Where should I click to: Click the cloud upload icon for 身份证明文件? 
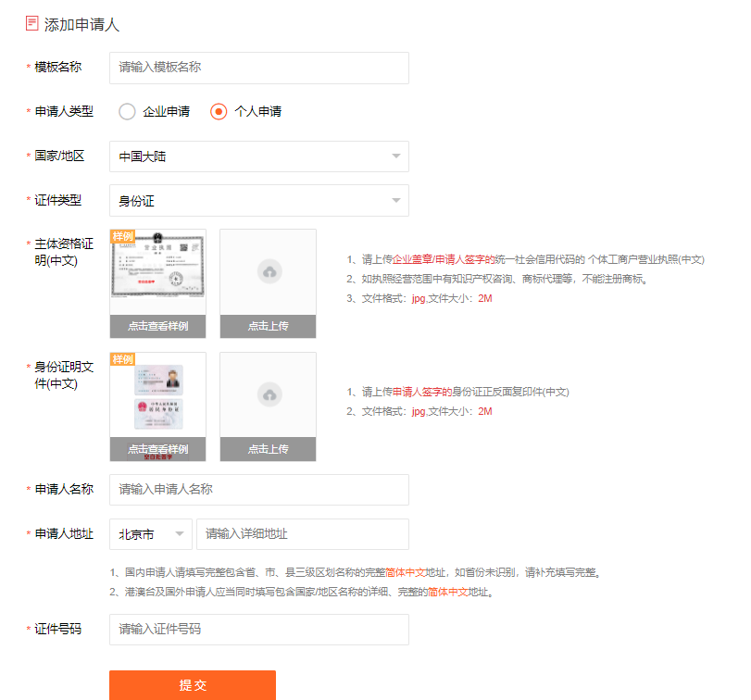pyautogui.click(x=269, y=394)
